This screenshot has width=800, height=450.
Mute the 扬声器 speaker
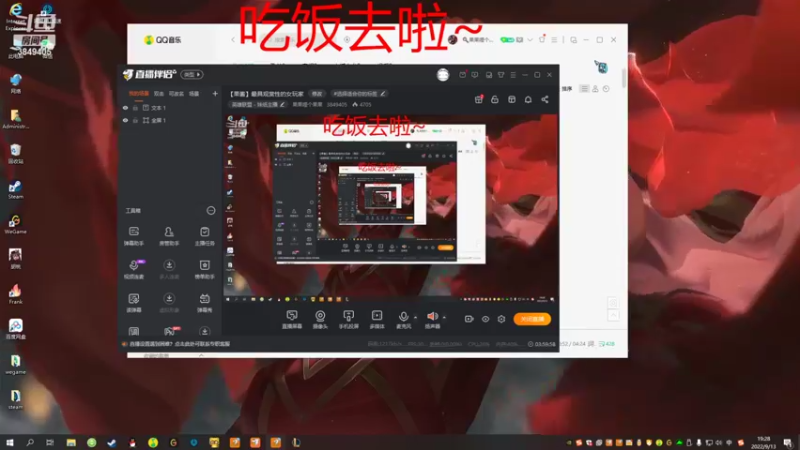(x=432, y=319)
